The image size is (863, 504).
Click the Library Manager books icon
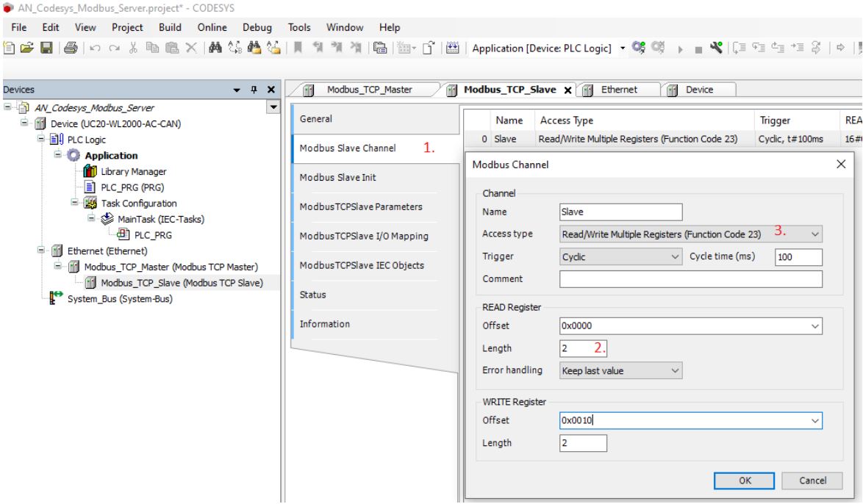coord(90,171)
